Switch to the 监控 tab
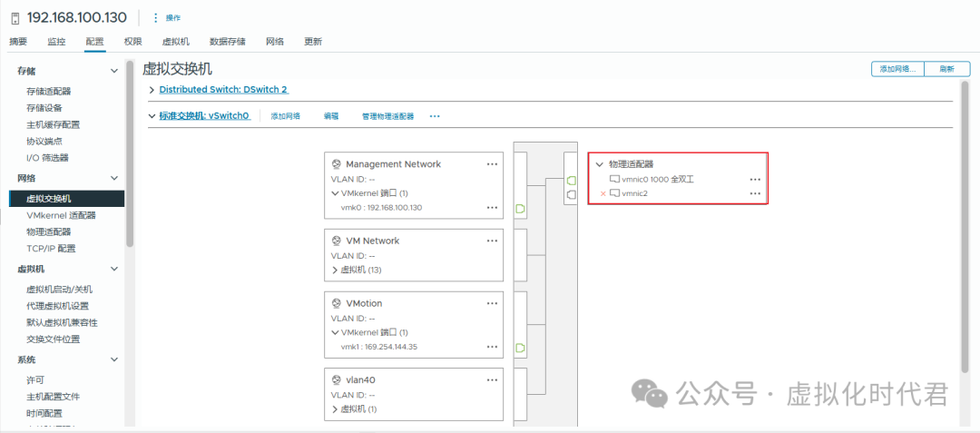The height and width of the screenshot is (433, 980). 56,42
